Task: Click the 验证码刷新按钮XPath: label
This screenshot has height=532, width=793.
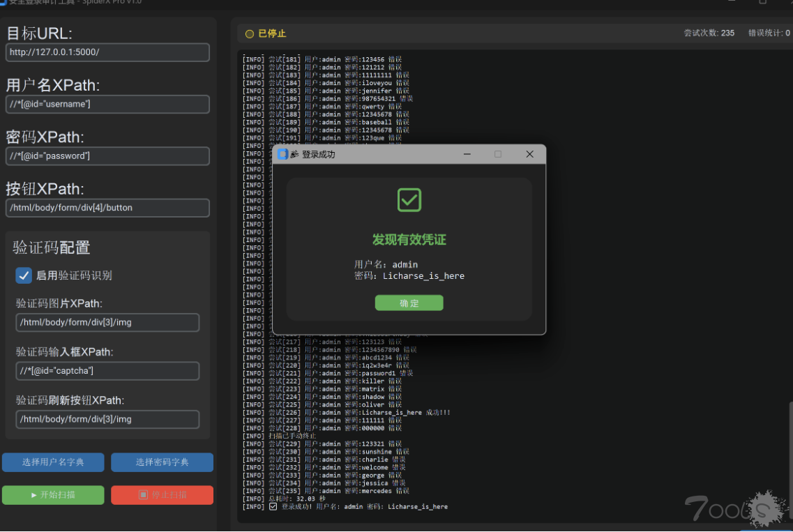Action: coord(70,400)
